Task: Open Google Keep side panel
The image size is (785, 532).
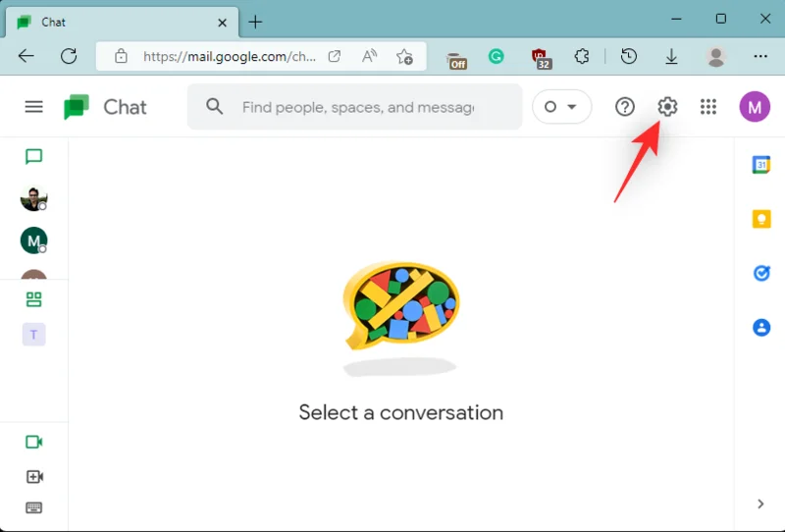Action: (761, 219)
